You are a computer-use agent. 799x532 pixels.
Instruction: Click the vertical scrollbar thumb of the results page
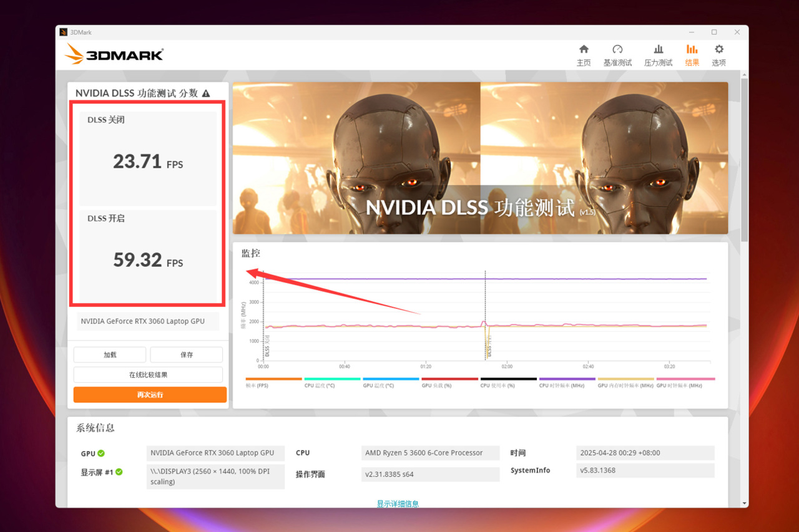[744, 160]
